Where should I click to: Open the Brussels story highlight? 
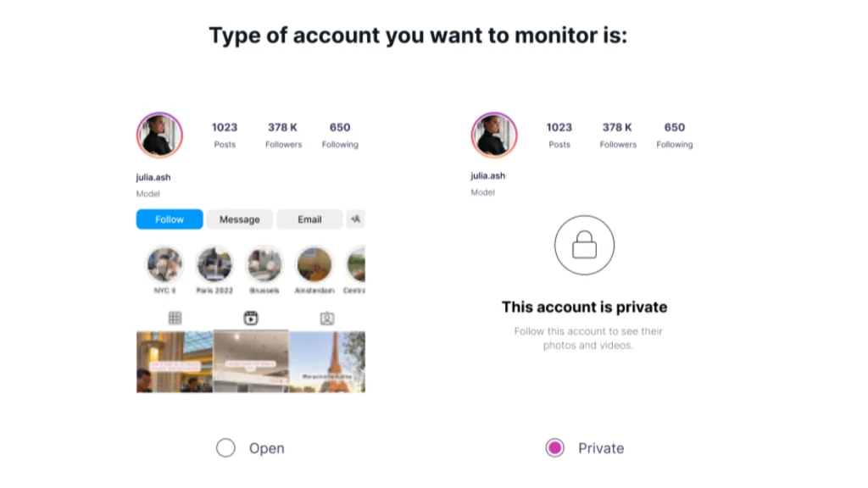(264, 264)
